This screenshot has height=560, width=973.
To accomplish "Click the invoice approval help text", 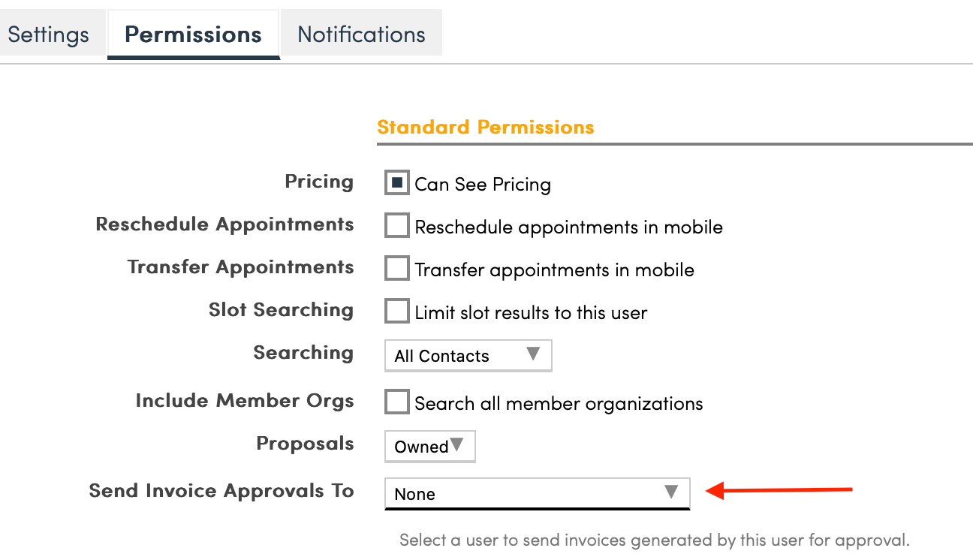I will click(x=654, y=540).
